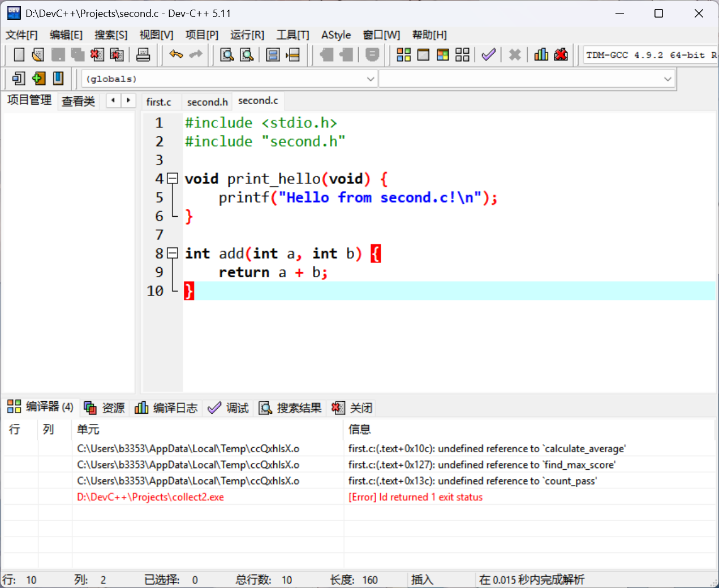Click the Rebuild All icon
This screenshot has width=719, height=588.
[x=462, y=55]
